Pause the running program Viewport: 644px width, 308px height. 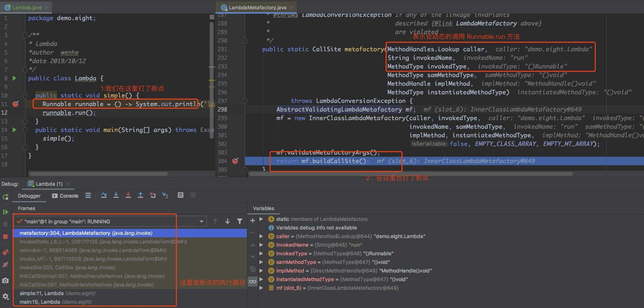pyautogui.click(x=5, y=224)
